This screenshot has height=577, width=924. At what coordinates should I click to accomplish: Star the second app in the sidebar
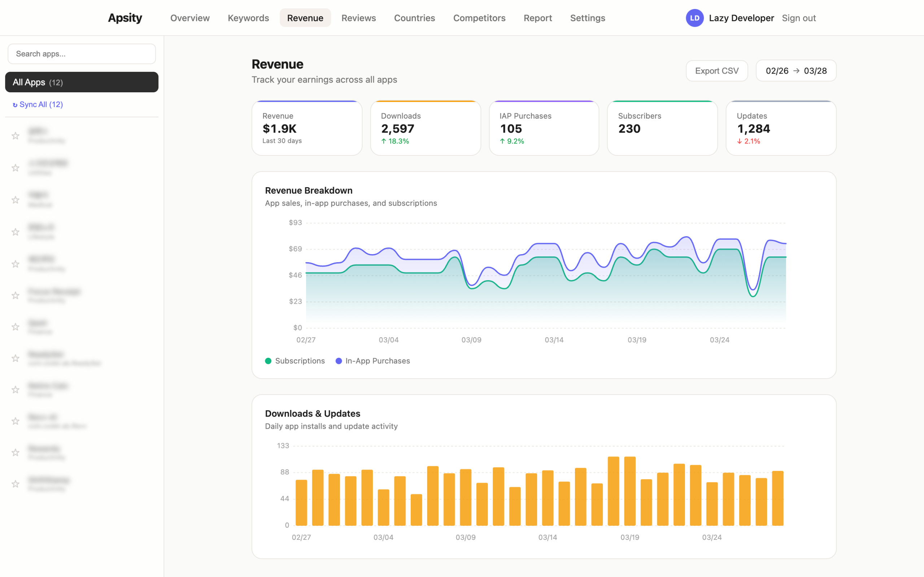15,168
